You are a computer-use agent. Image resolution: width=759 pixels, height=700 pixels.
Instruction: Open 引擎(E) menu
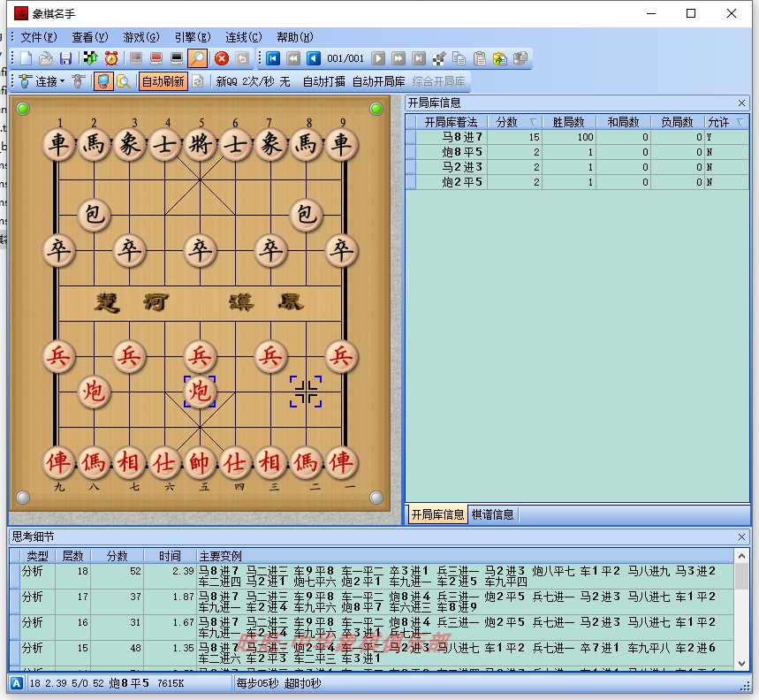click(x=193, y=37)
